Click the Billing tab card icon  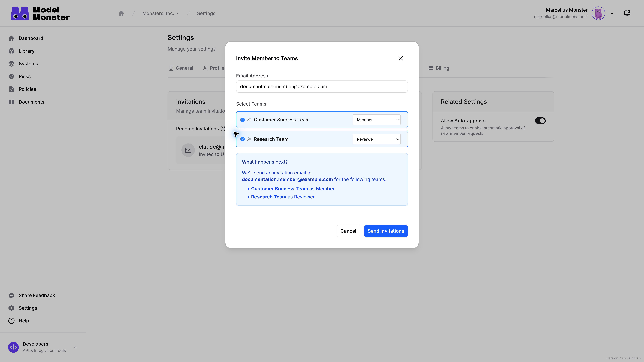click(x=431, y=68)
